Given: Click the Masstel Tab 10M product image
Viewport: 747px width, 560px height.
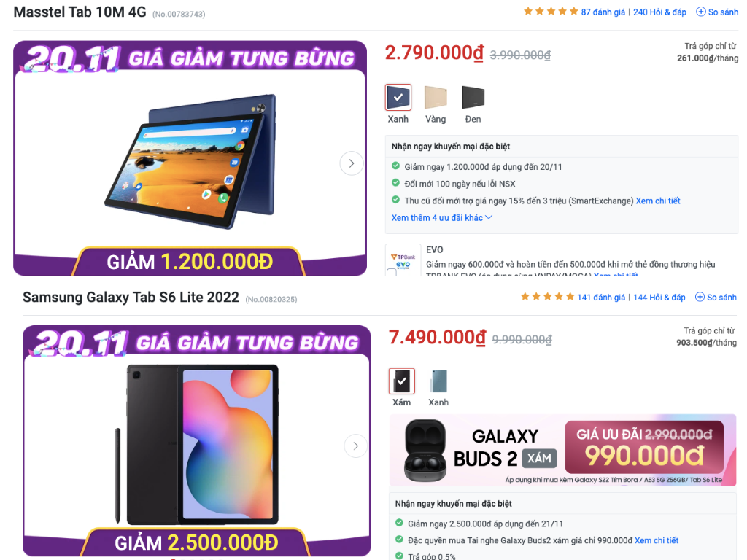Looking at the screenshot, I should pos(190,161).
